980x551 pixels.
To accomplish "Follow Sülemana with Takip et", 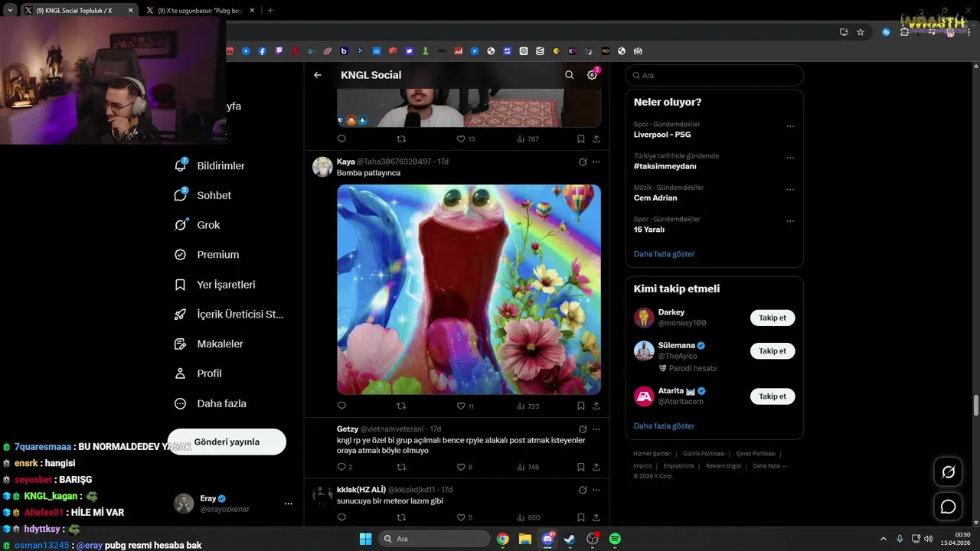I will coord(773,351).
